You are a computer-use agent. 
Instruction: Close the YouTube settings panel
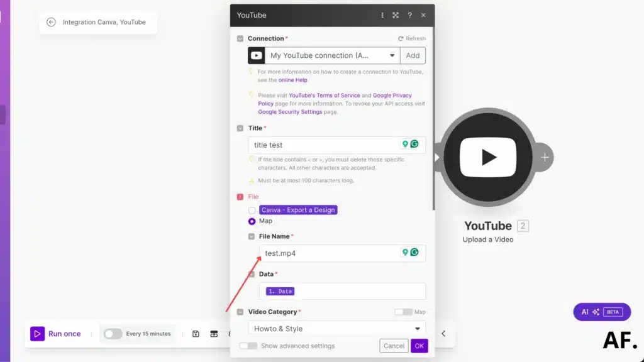click(423, 15)
